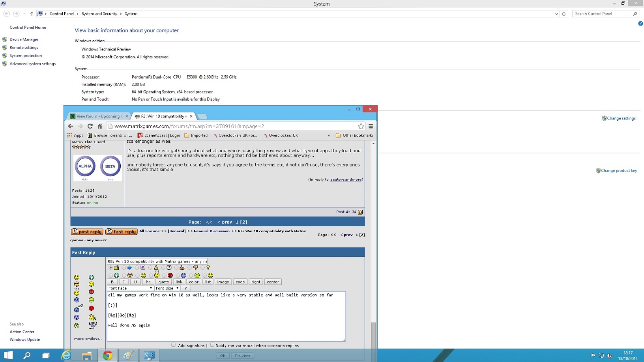Image resolution: width=644 pixels, height=362 pixels.
Task: Open the Imported bookmarks folder
Action: (x=196, y=135)
